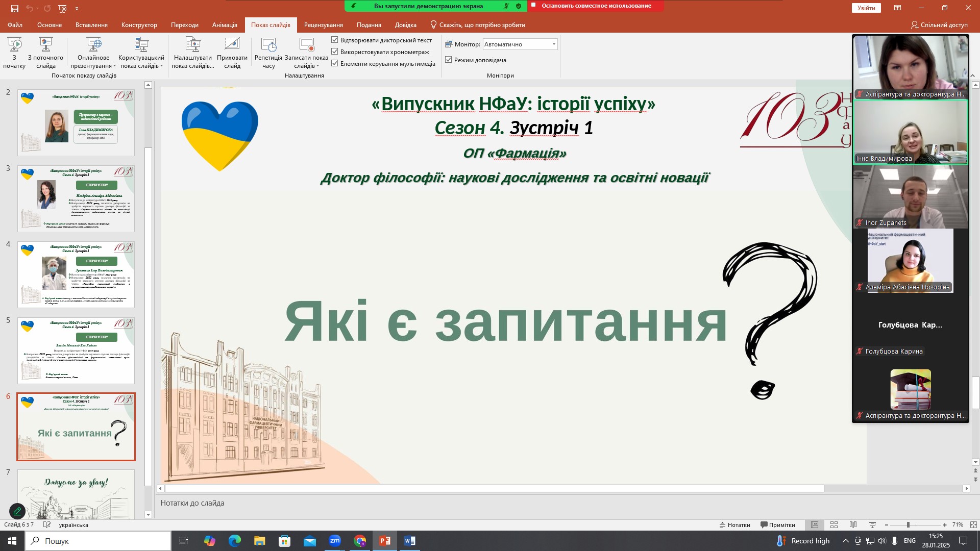Click the horizontal slide scrollbar
Screen dimensions: 980x551
[494, 489]
